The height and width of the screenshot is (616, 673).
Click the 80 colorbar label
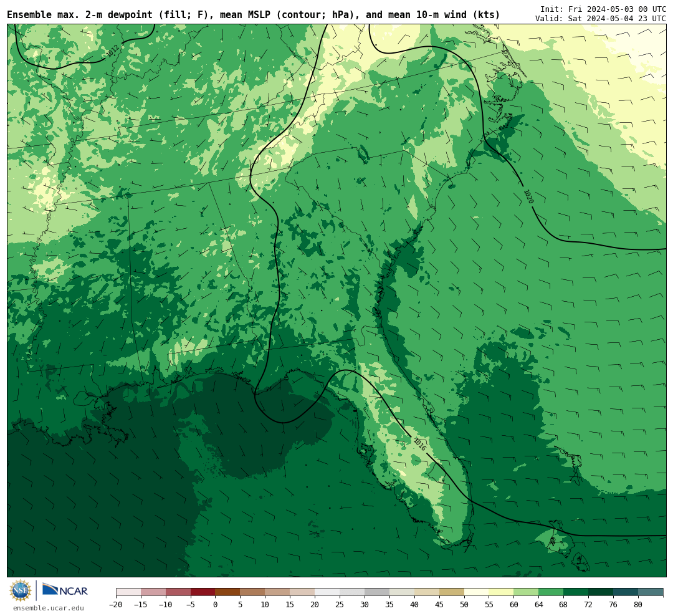[x=638, y=605]
